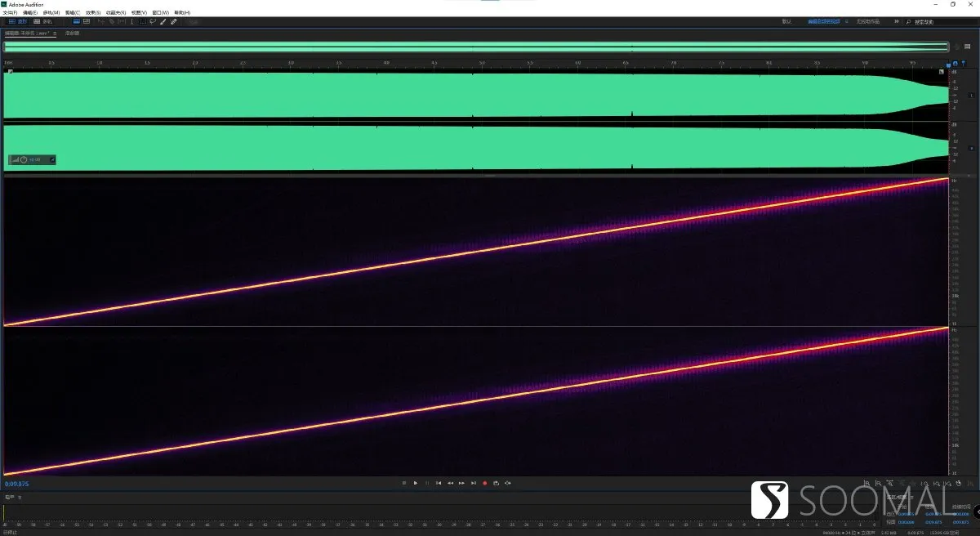The height and width of the screenshot is (536, 980).
Task: Switch to Multitrack editor view
Action: pyautogui.click(x=42, y=21)
